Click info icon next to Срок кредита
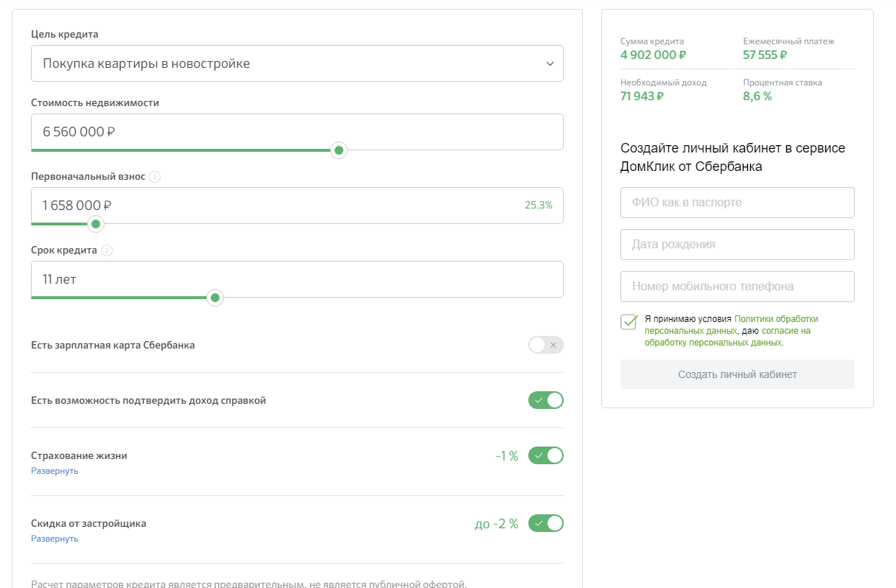Image resolution: width=896 pixels, height=588 pixels. click(x=107, y=251)
